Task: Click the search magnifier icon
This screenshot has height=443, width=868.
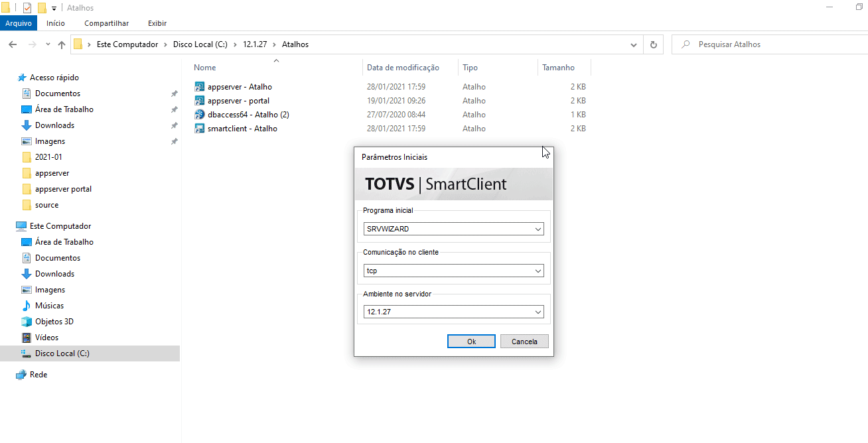Action: 686,44
